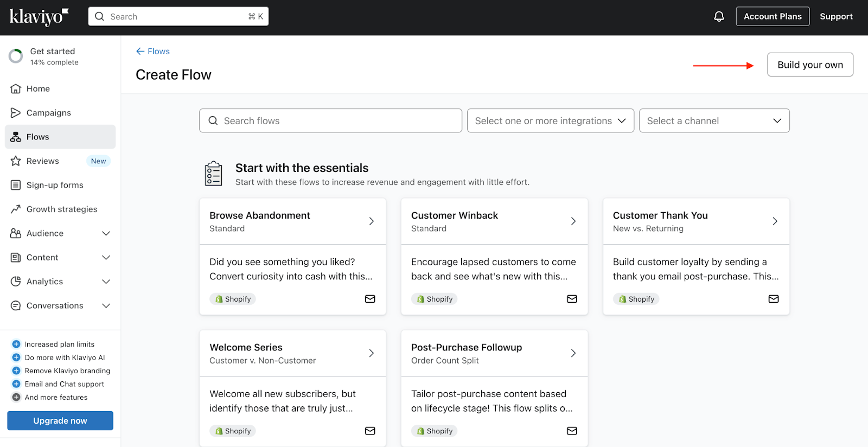Viewport: 868px width, 447px height.
Task: Expand the Analytics submenu chevron
Action: tap(106, 282)
